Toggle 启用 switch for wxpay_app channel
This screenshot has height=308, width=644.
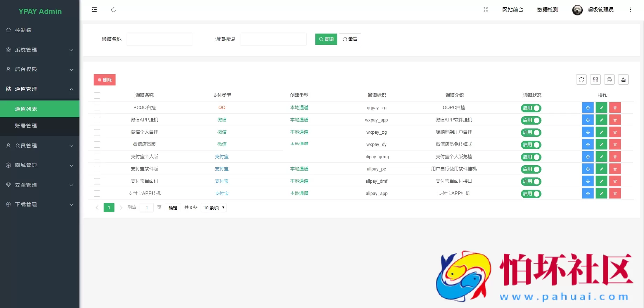[531, 120]
